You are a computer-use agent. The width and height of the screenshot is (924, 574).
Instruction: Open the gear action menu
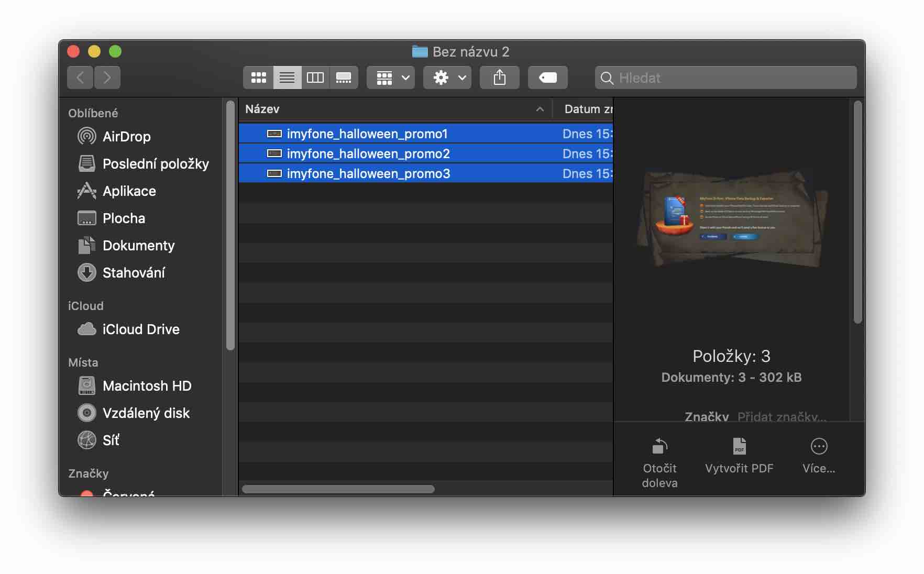tap(447, 78)
